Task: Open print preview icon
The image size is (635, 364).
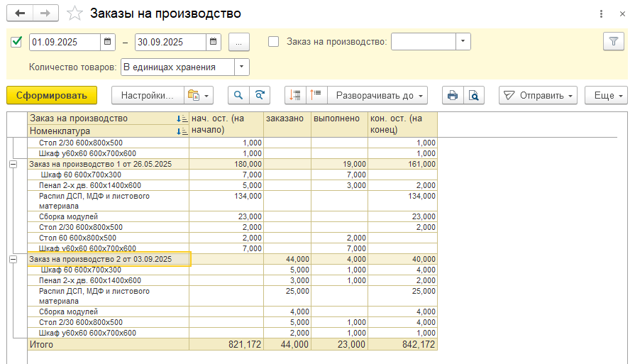Action: 473,95
